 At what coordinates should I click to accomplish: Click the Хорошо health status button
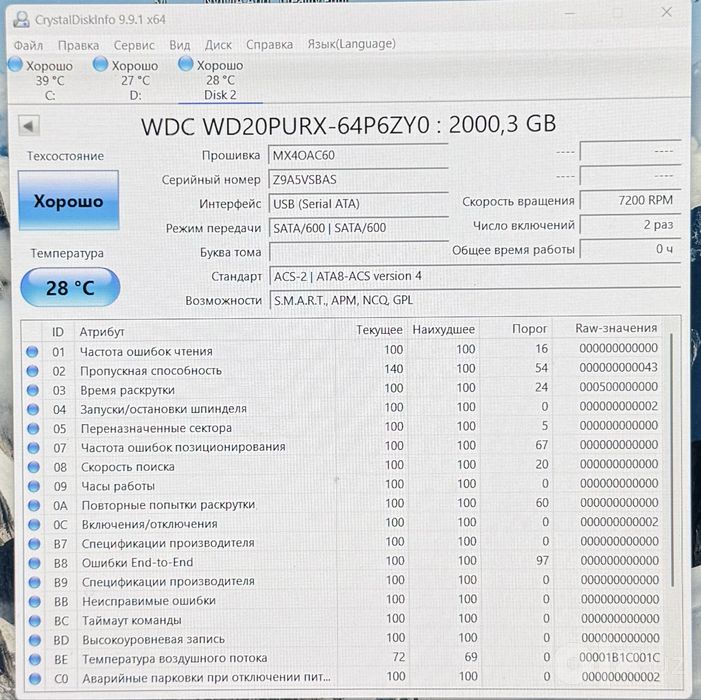click(x=68, y=201)
